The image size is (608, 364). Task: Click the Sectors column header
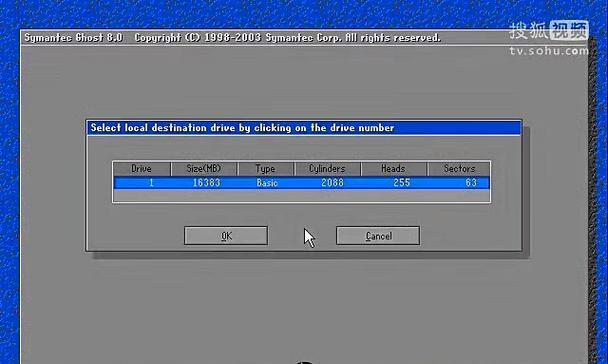pyautogui.click(x=459, y=169)
